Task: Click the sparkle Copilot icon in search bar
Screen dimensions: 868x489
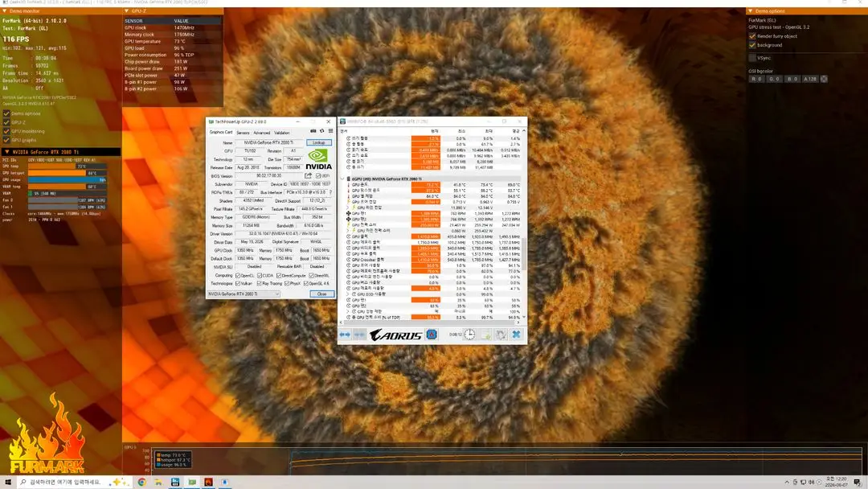Action: pos(117,482)
